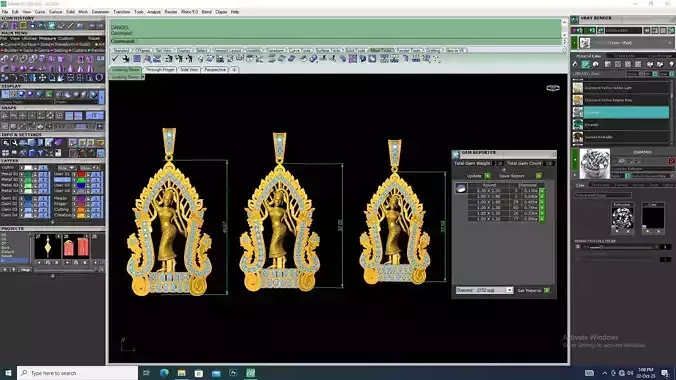Click the magnifier icon under Info & Settings
Viewport: 676px width, 380px height.
point(6,143)
